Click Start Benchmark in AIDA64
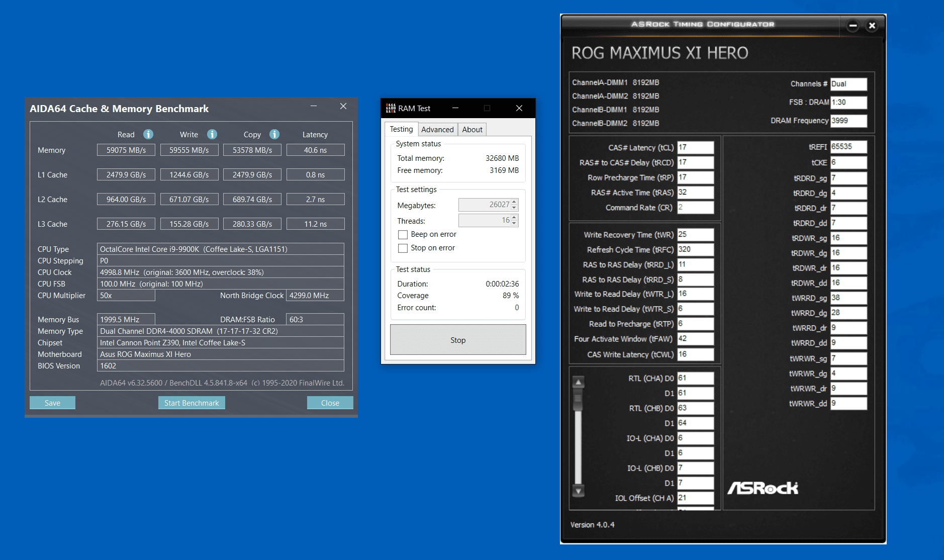This screenshot has height=560, width=944. [x=192, y=403]
